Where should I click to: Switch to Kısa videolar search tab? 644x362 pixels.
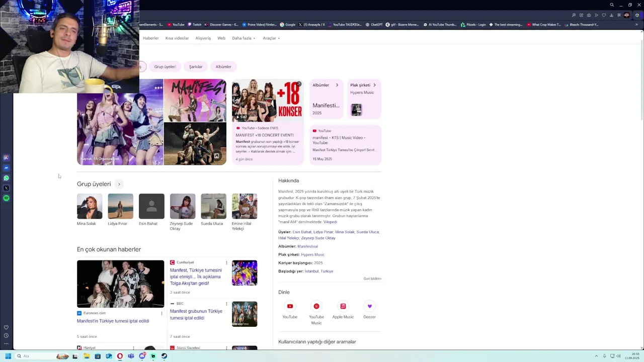[177, 38]
